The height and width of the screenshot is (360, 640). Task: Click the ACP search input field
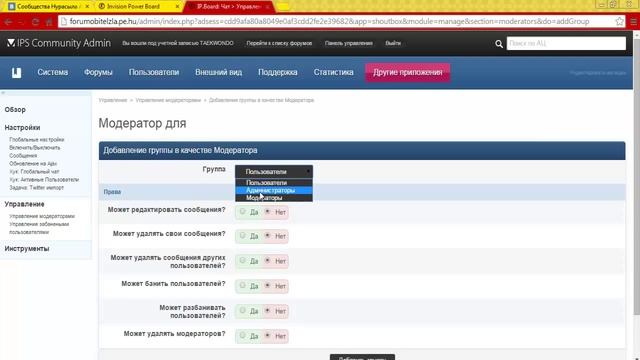pyautogui.click(x=566, y=43)
